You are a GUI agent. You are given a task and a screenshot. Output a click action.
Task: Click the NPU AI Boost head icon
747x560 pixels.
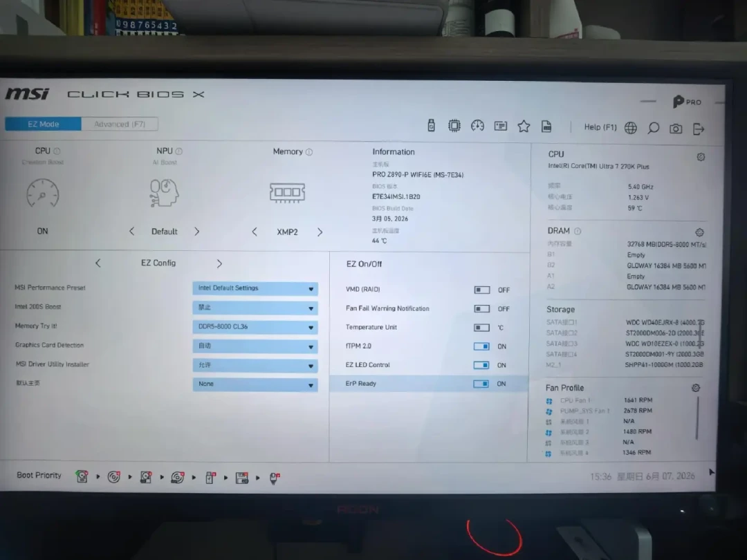[164, 192]
